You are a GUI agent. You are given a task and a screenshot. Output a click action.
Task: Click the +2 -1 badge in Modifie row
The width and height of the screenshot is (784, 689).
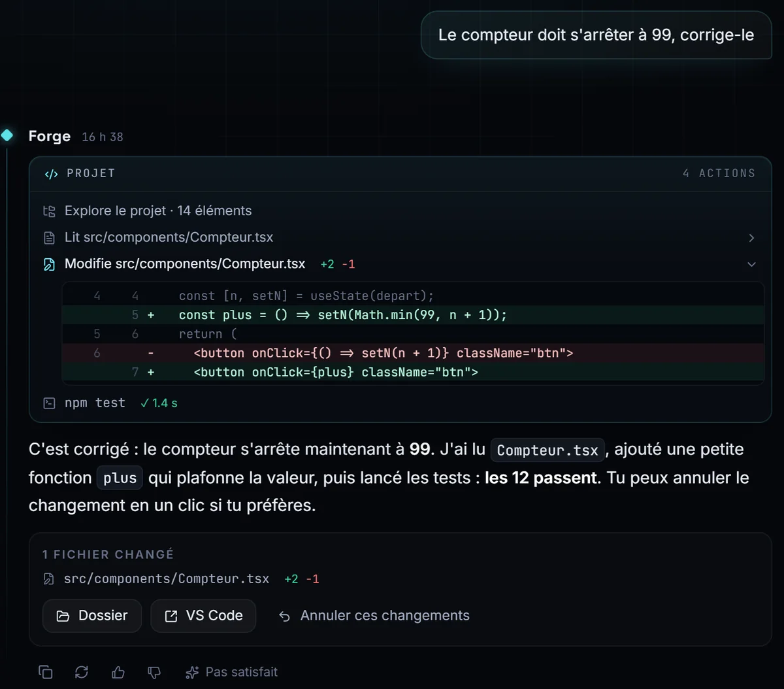click(x=338, y=264)
